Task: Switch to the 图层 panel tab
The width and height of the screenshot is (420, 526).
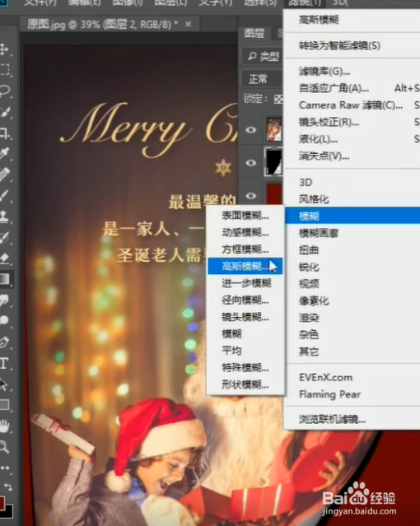Action: [254, 34]
